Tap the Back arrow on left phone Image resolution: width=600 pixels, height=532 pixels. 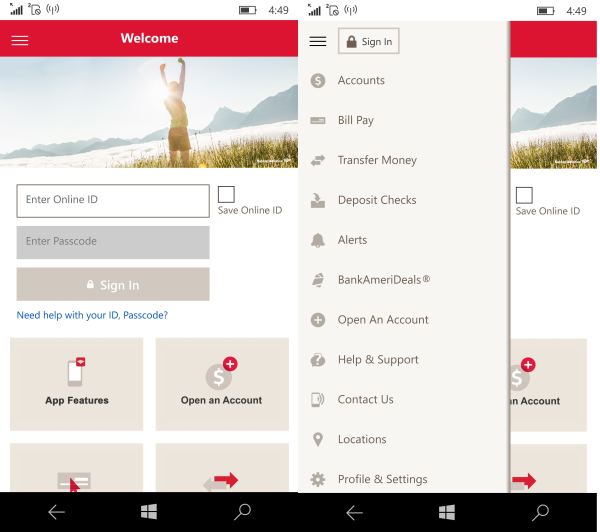56,512
